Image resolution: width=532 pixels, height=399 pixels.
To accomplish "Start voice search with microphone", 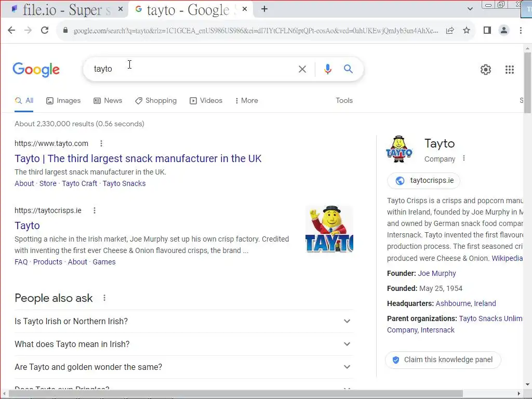I will click(327, 69).
